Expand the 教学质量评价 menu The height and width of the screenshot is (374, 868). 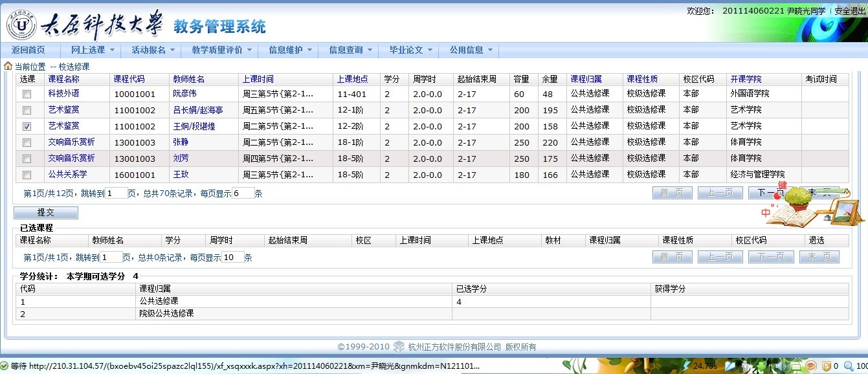pos(221,50)
